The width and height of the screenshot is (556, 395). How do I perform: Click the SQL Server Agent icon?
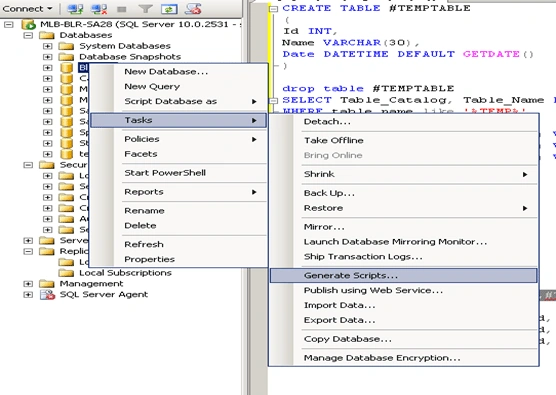point(47,295)
